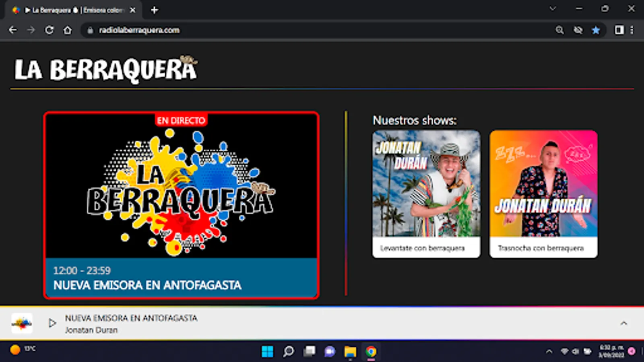Open the Chat app on the taskbar
644x362 pixels.
330,352
